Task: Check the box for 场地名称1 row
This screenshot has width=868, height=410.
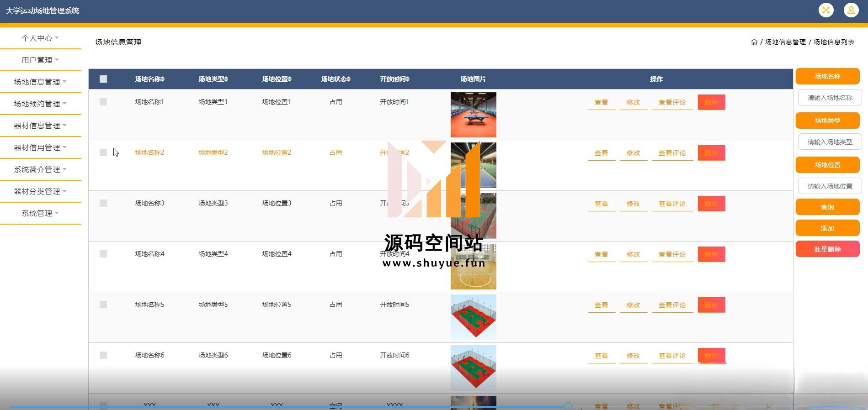Action: [x=103, y=102]
